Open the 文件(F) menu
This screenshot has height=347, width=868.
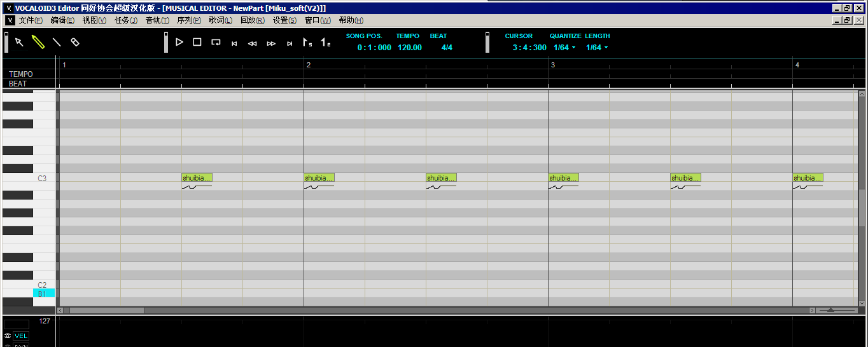click(x=31, y=20)
